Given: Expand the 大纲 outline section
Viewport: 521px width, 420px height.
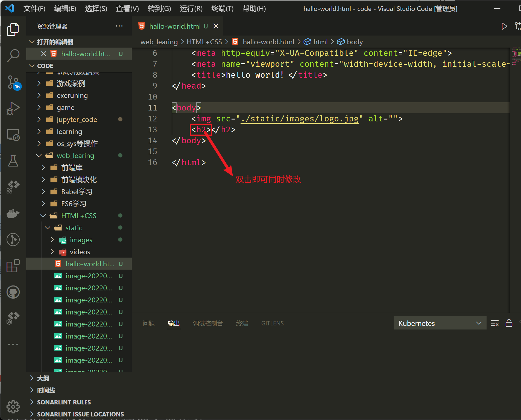Looking at the screenshot, I should tap(32, 378).
